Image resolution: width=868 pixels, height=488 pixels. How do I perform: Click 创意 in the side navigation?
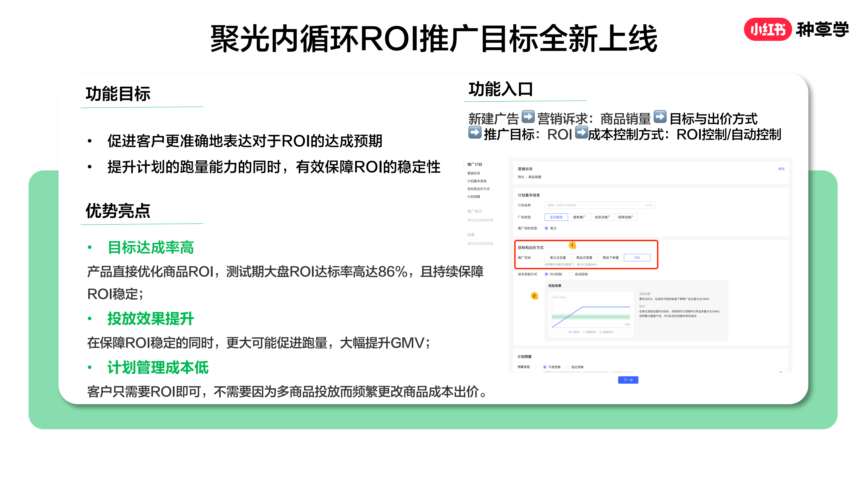[x=471, y=235]
